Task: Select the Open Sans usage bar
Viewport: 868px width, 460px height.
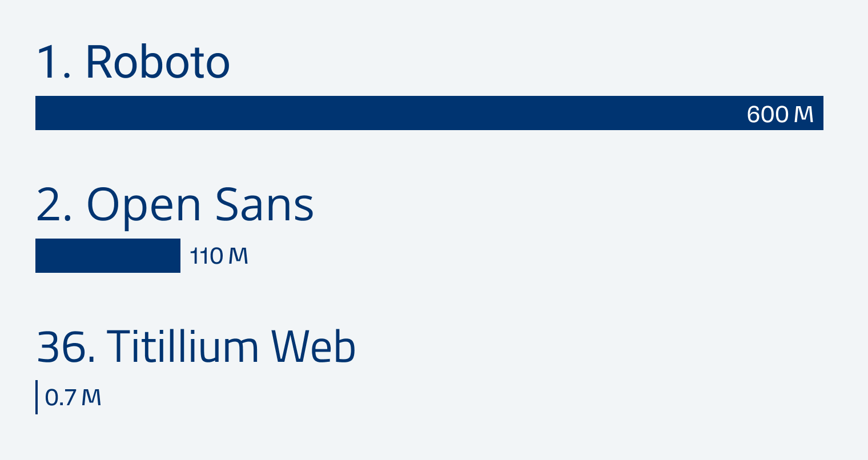Action: point(108,256)
